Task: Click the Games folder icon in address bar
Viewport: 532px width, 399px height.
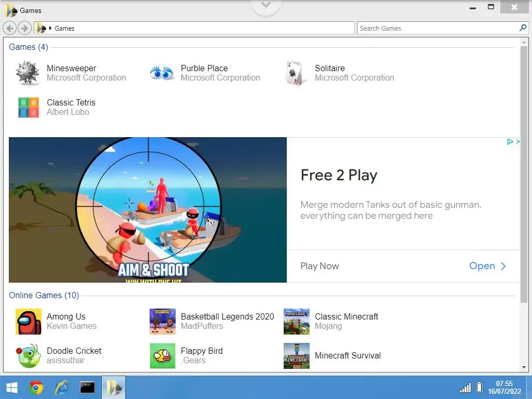Action: [41, 28]
